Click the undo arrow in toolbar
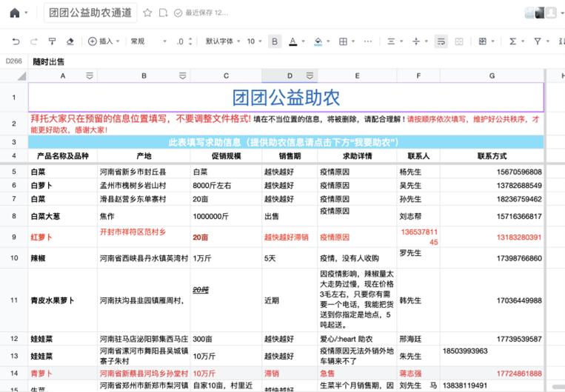 14,41
